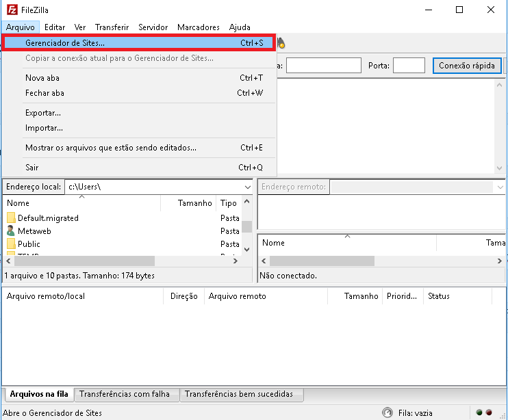508x420 pixels.
Task: Click the FileZilla logo in the title bar
Action: pos(12,10)
